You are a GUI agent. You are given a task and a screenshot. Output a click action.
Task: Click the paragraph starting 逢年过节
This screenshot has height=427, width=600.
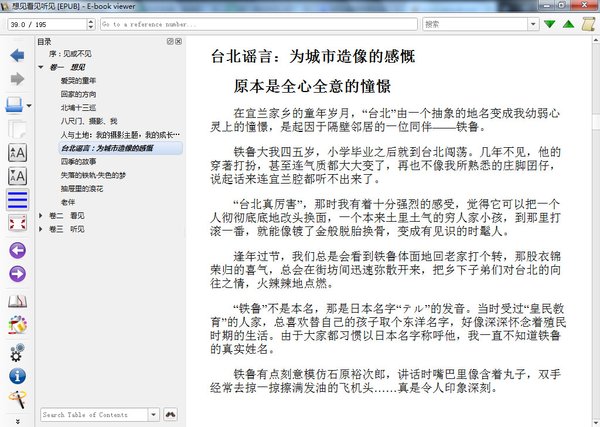click(x=385, y=270)
